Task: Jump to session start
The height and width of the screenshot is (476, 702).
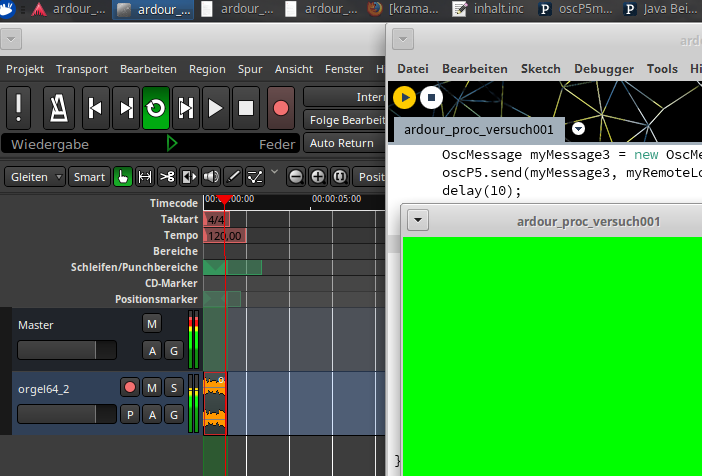Action: click(x=95, y=108)
